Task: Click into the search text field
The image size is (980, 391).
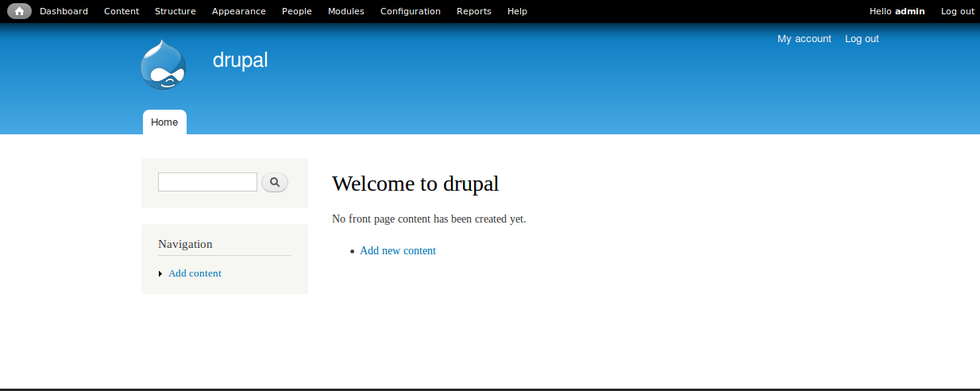Action: tap(207, 182)
